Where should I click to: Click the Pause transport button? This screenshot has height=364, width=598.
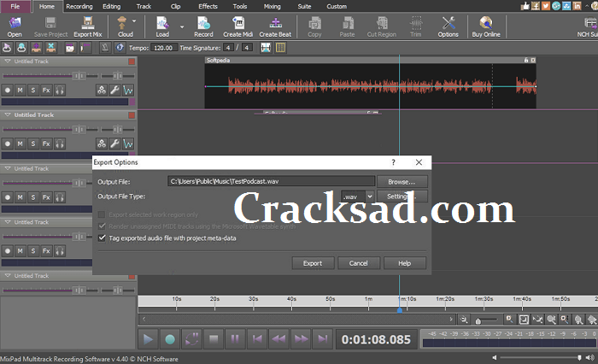(x=235, y=339)
